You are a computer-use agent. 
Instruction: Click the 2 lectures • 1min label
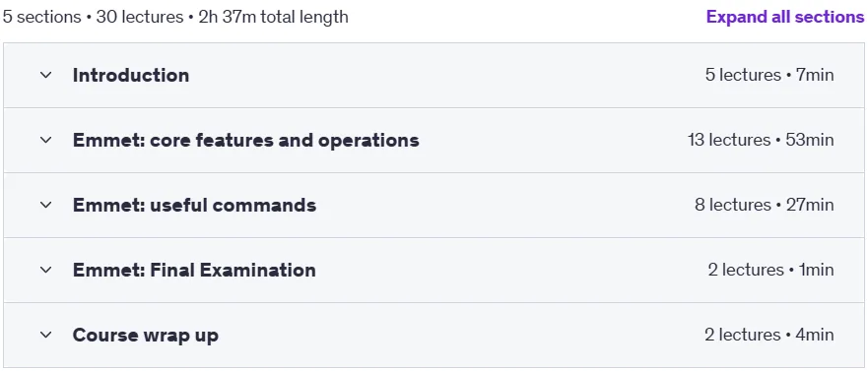tap(771, 270)
